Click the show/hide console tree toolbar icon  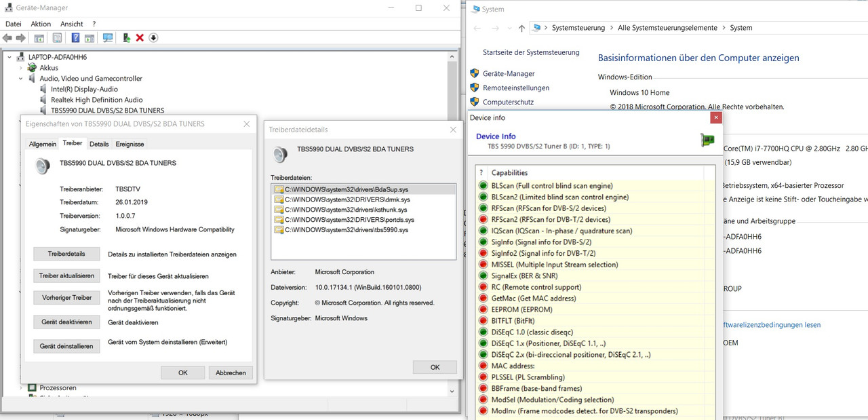tap(39, 38)
